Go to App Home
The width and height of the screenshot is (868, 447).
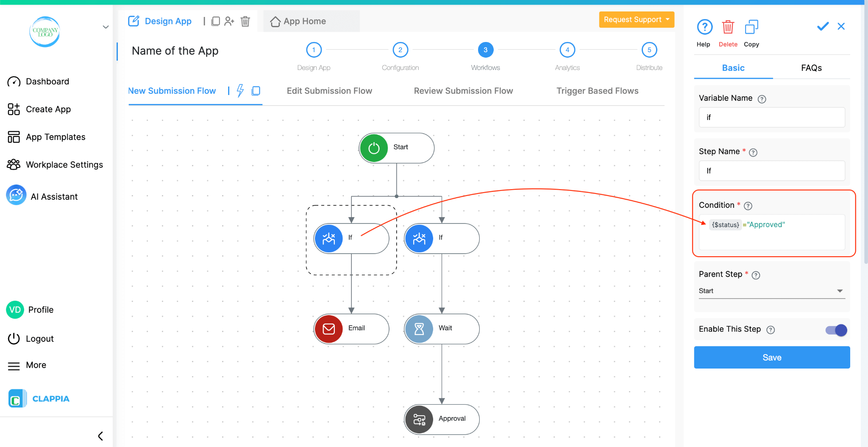pos(304,21)
